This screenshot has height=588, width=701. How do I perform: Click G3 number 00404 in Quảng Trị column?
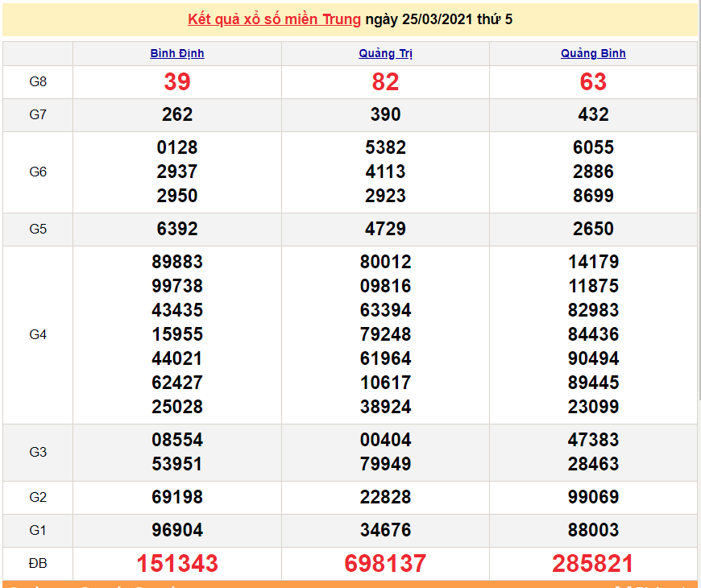[x=385, y=440]
